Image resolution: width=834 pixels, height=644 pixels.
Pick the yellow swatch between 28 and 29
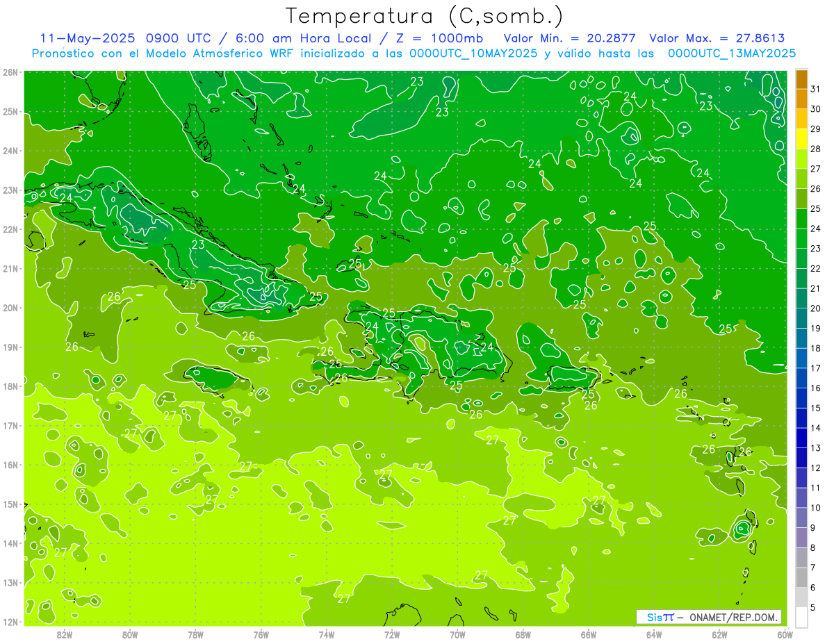tap(801, 140)
